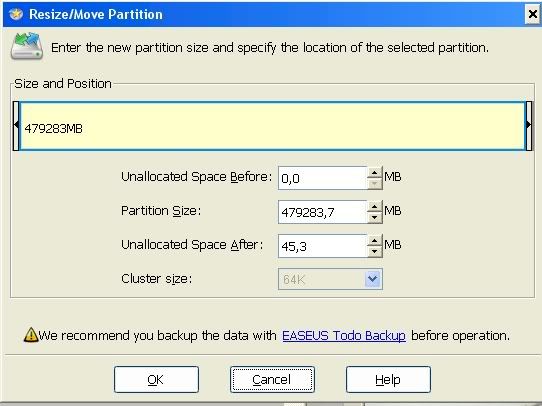The height and width of the screenshot is (406, 542).
Task: Increase Partition Size with up arrow
Action: pos(374,206)
